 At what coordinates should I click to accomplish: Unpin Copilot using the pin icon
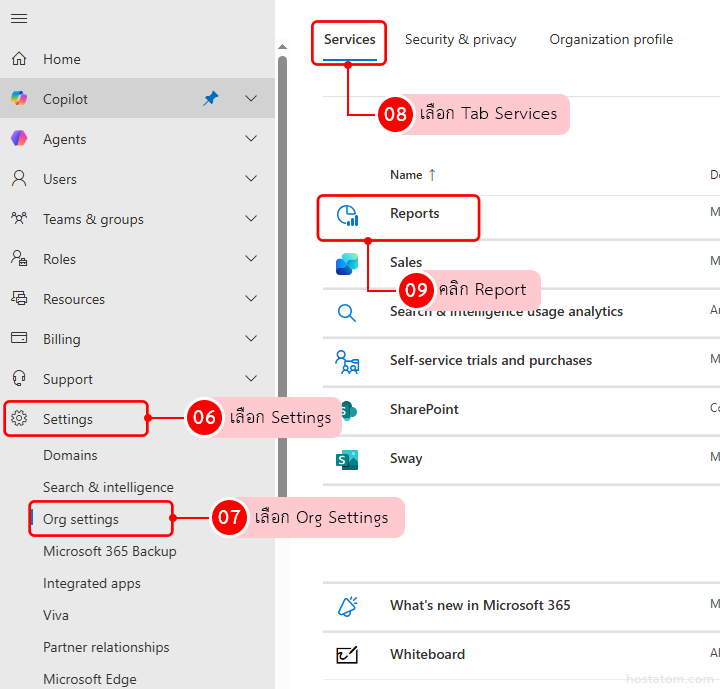point(210,99)
